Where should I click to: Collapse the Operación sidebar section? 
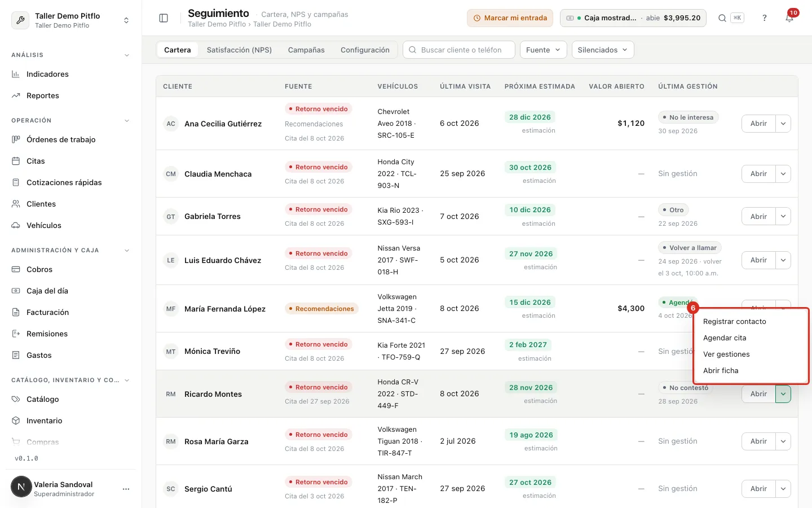click(127, 121)
